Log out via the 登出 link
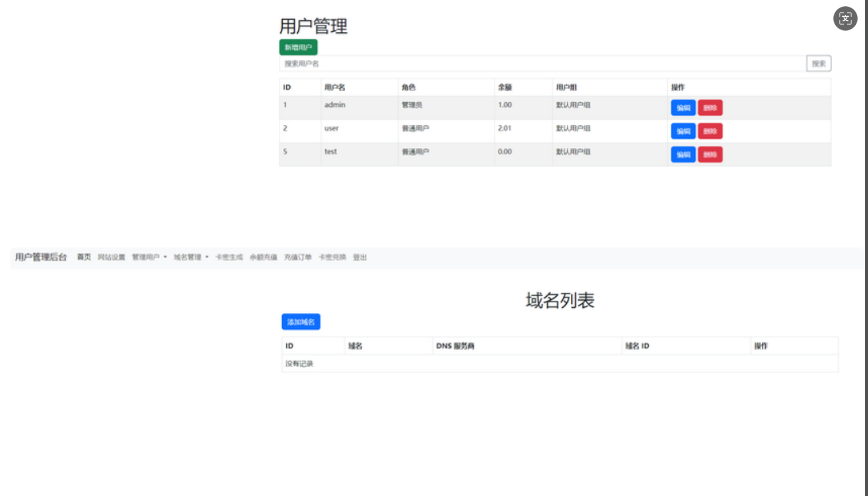 point(359,257)
